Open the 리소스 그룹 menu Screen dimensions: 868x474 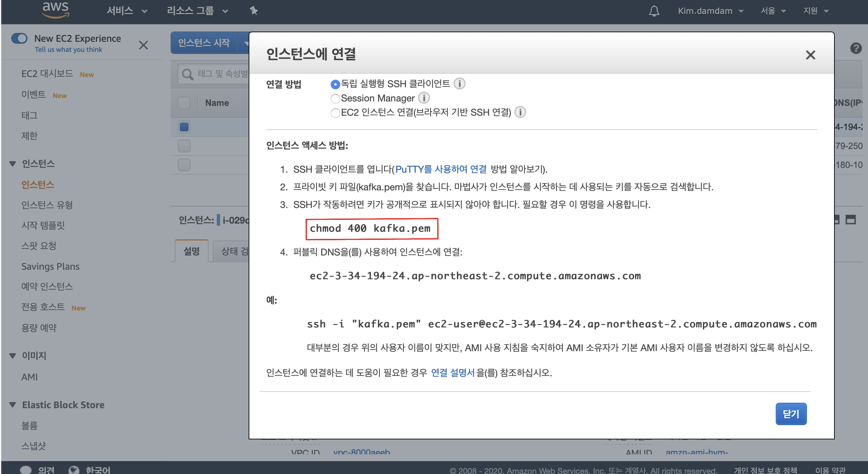(197, 11)
